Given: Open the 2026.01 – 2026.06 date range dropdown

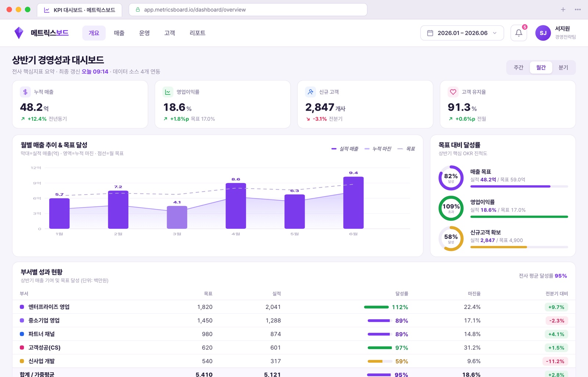Looking at the screenshot, I should tap(462, 33).
